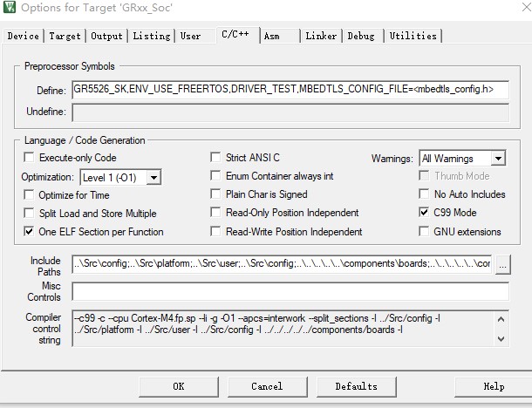
Task: Disable the C99 Mode checkbox
Action: (x=425, y=213)
